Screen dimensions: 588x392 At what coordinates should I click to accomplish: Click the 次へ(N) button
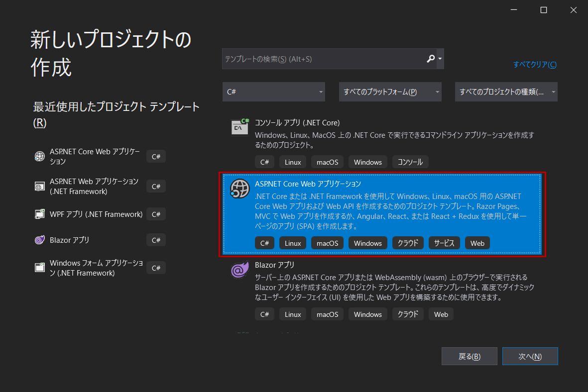[x=530, y=356]
